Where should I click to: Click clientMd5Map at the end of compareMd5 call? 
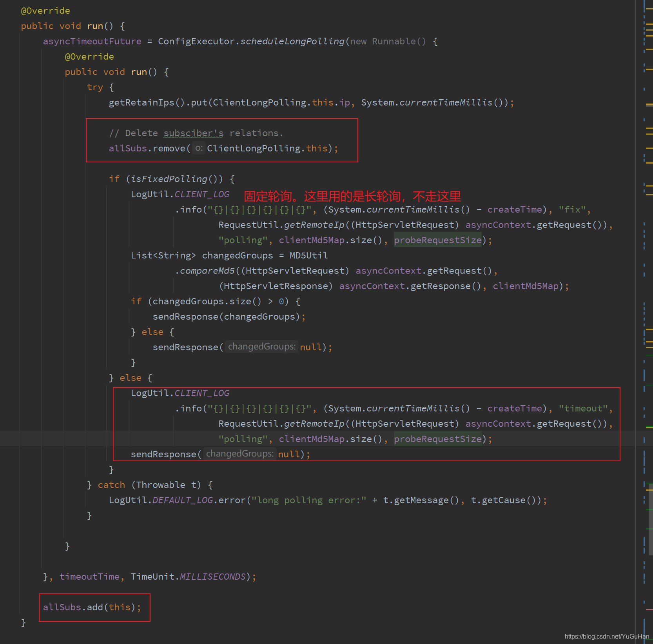[526, 286]
